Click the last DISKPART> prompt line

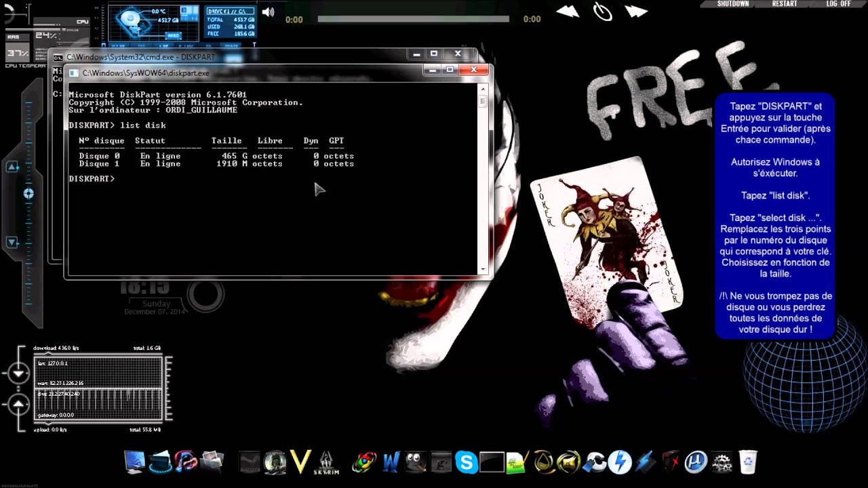tap(92, 179)
